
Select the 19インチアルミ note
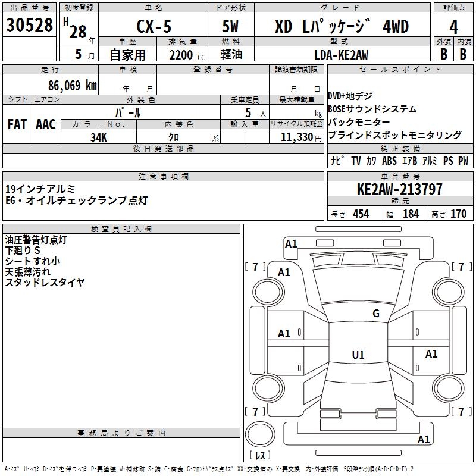pos(40,189)
